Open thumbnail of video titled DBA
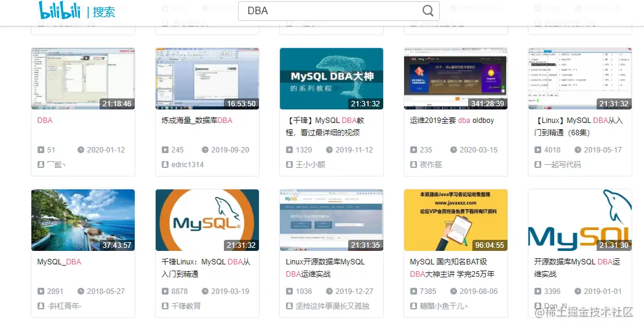 coord(83,79)
